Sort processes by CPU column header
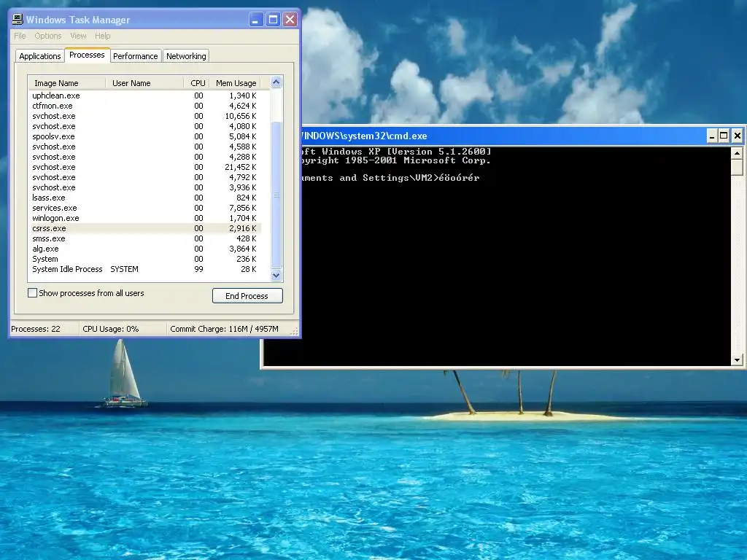The image size is (747, 560). pos(197,83)
